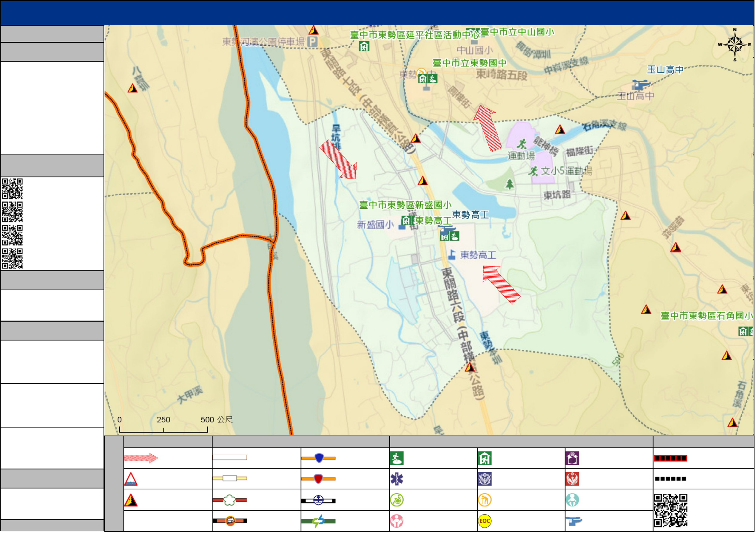756x533 pixels.
Task: Click the parking P icon at 東勢河濱公園停車場
Action: pos(312,42)
